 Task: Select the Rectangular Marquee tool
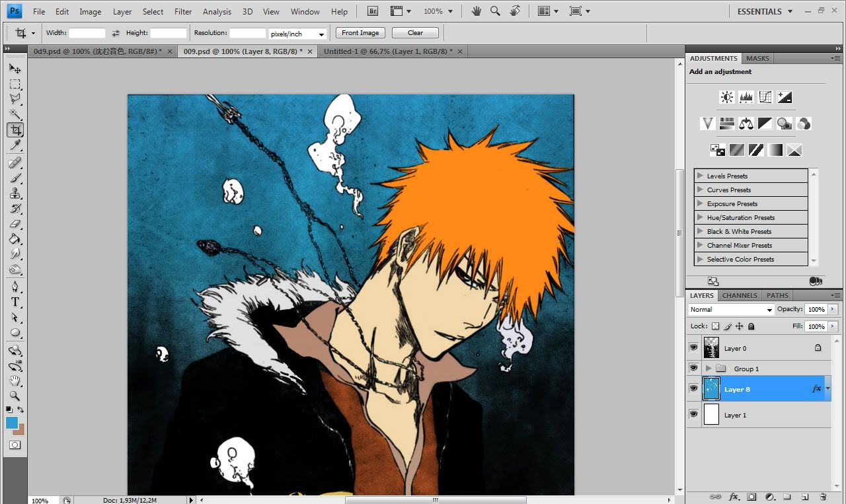(15, 84)
